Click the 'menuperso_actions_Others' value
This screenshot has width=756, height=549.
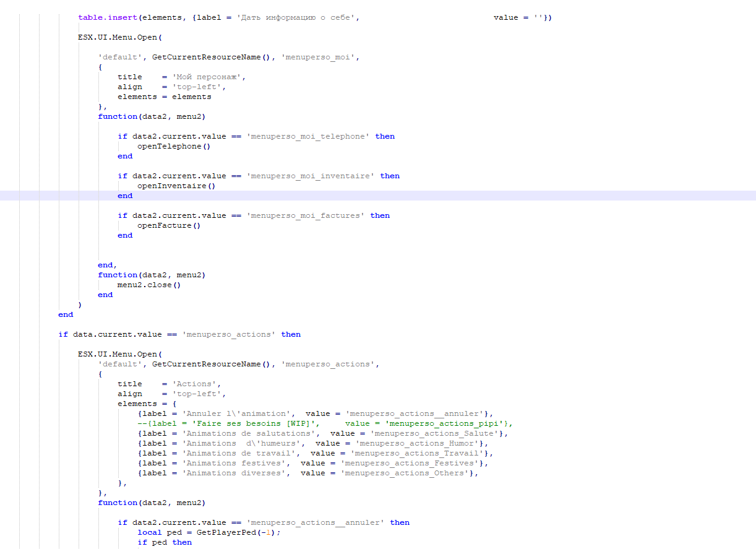(x=405, y=473)
